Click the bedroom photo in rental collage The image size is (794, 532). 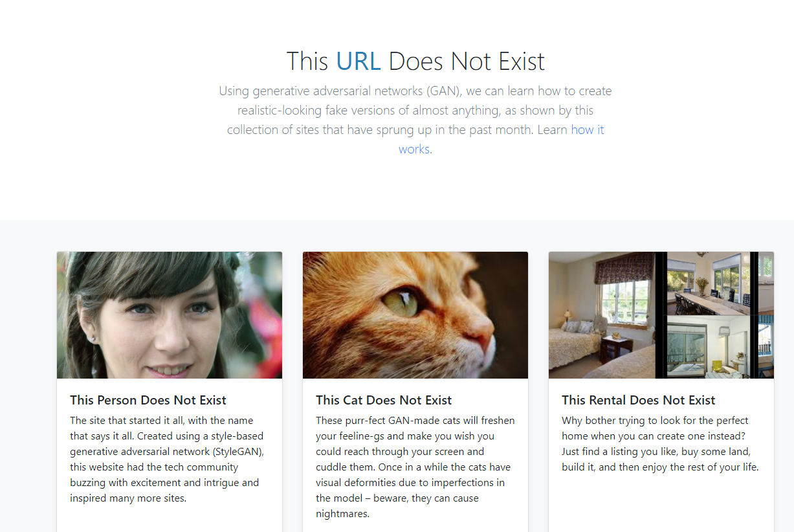tap(601, 315)
